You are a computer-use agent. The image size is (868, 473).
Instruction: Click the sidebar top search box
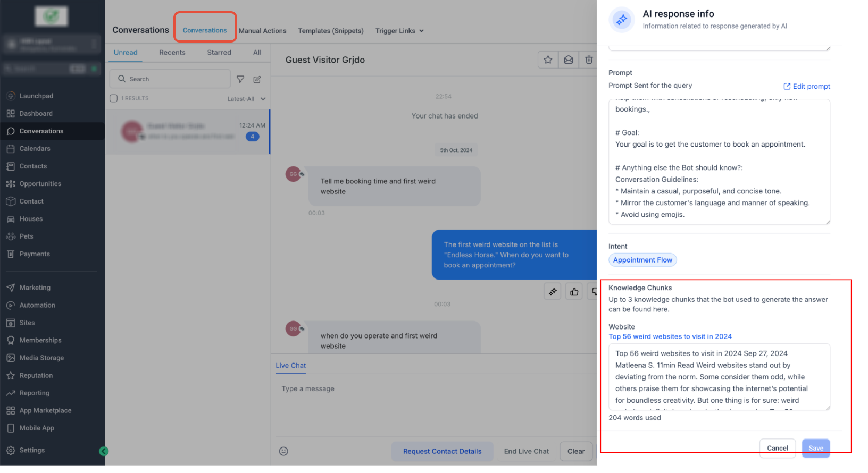52,69
